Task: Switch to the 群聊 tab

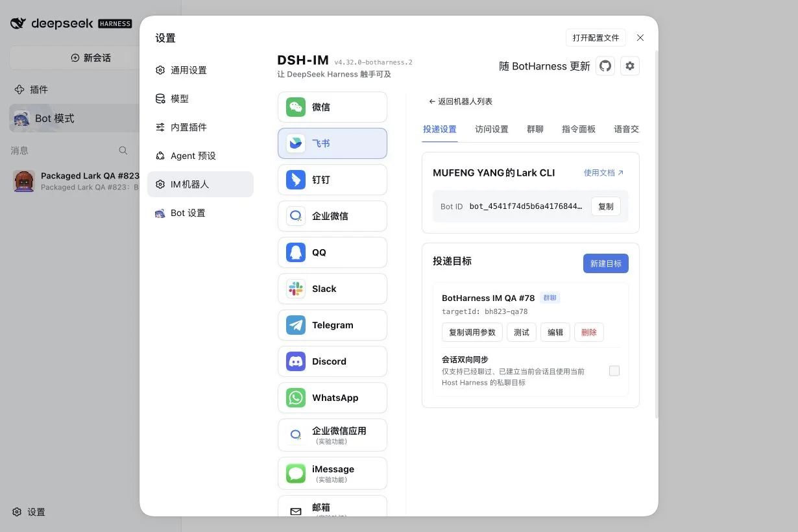Action: (535, 129)
